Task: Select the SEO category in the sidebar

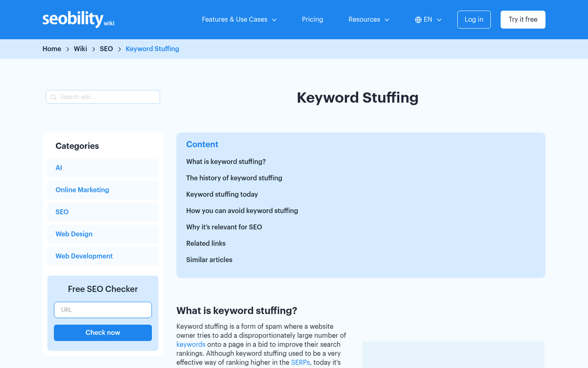Action: click(103, 212)
